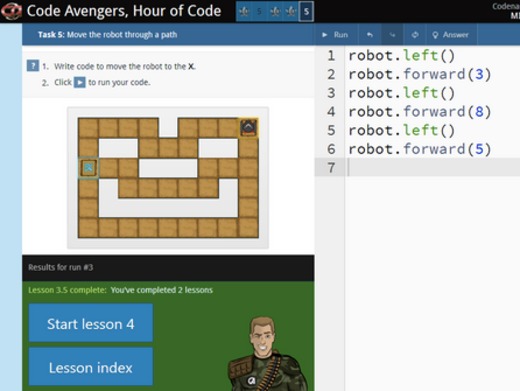520x391 pixels.
Task: Click the robot on the path map
Action: [x=248, y=127]
